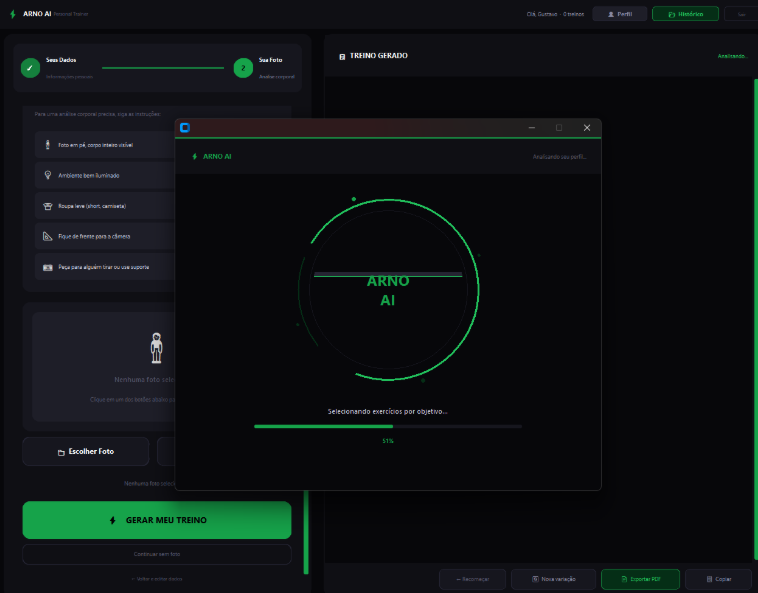Screen dimensions: 758x593
Task: Click the folder icon on Escolher Foto
Action: coord(61,452)
